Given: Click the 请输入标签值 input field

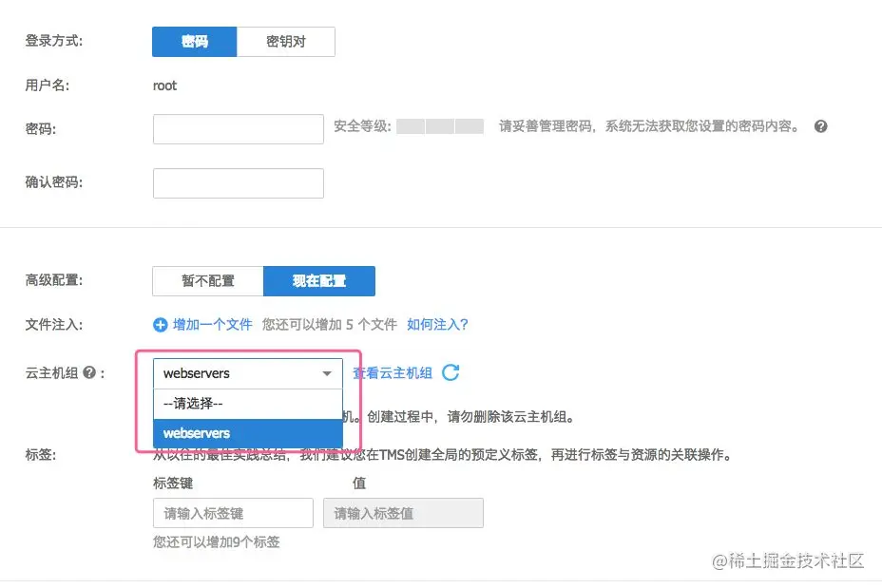Looking at the screenshot, I should [x=403, y=513].
